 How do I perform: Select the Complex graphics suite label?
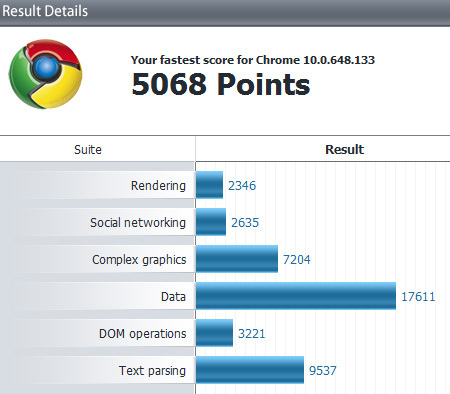139,260
